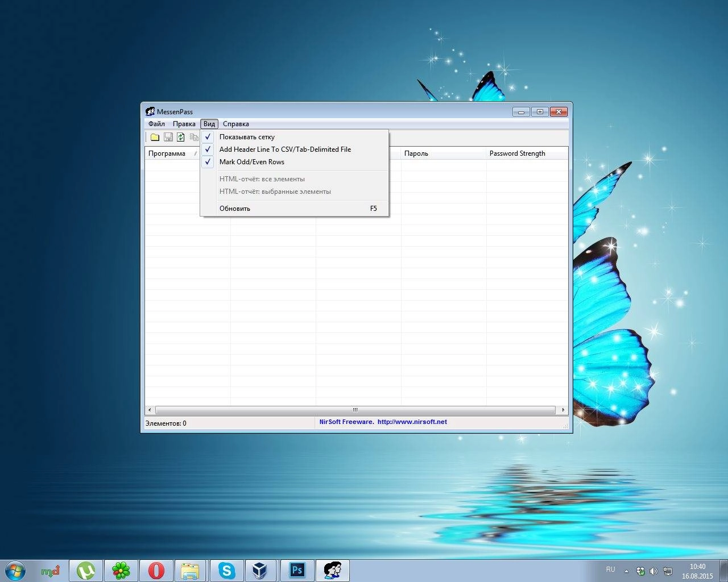Show hidden tray icons arrow
Viewport: 728px width, 582px height.
click(x=626, y=571)
